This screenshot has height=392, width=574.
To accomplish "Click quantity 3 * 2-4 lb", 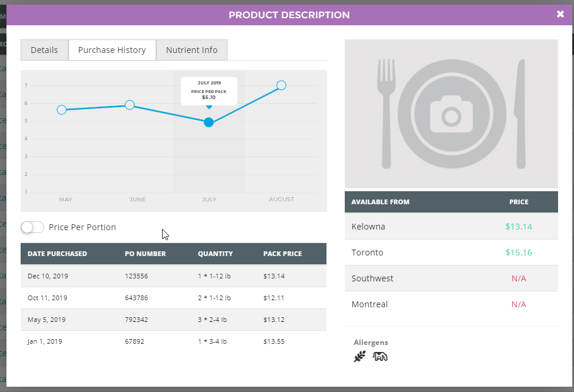I will click(212, 320).
